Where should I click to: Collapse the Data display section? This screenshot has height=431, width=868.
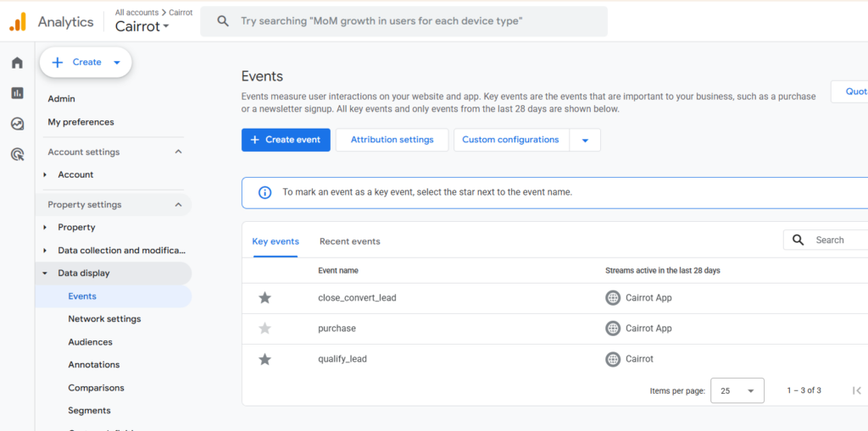coord(46,274)
